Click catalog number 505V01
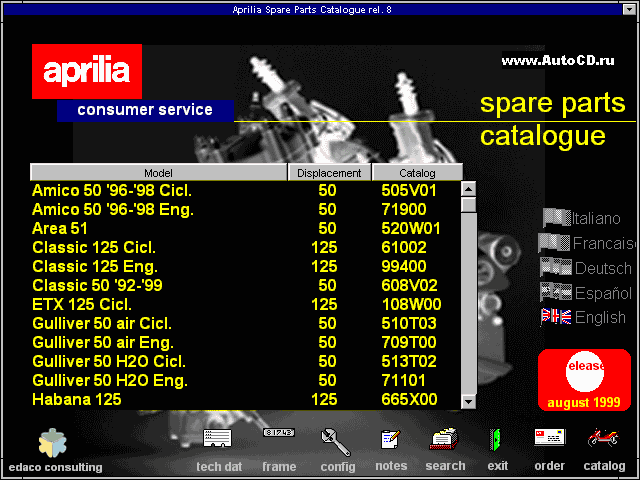Image resolution: width=640 pixels, height=480 pixels. click(x=409, y=191)
